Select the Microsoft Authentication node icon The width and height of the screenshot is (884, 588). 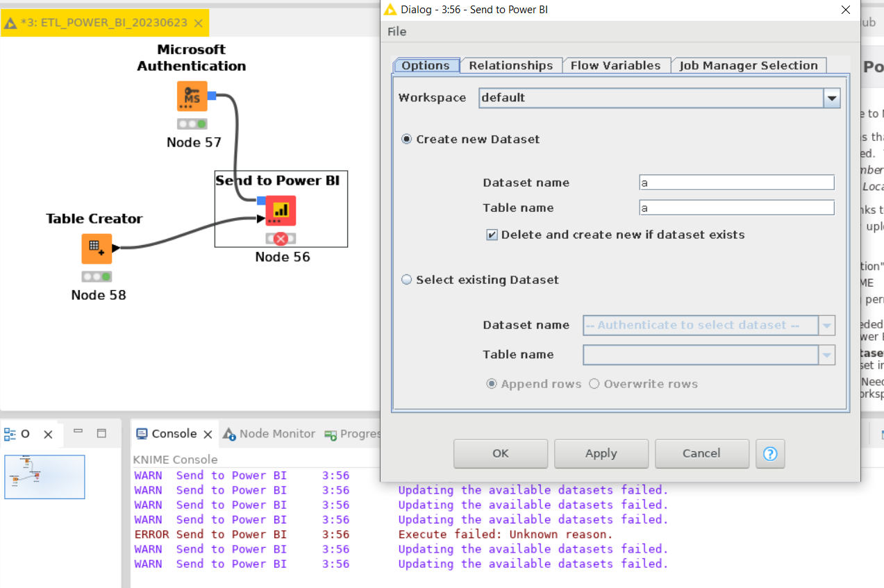click(192, 96)
